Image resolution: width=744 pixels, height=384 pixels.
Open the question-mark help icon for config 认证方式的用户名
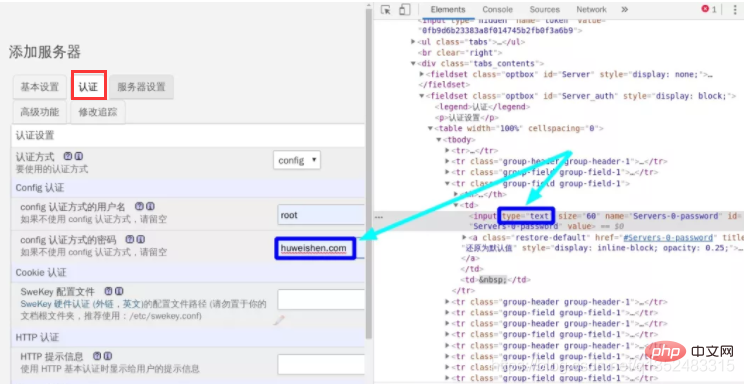[x=139, y=206]
